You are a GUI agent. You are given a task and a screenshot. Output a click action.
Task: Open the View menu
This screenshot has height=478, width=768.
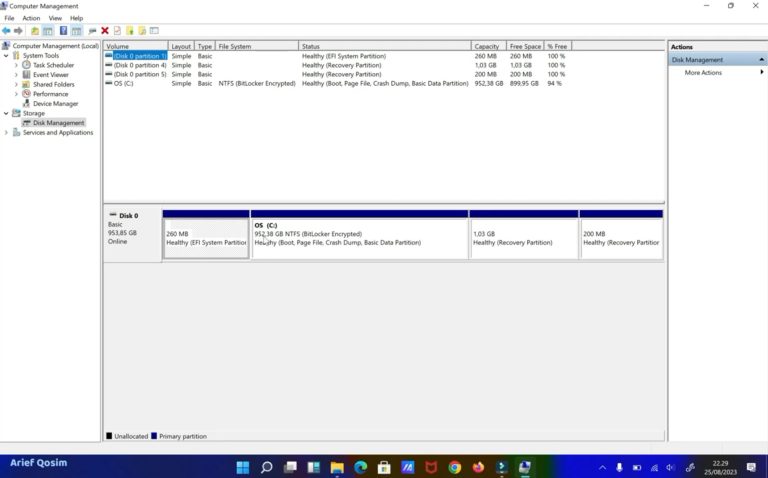point(55,18)
